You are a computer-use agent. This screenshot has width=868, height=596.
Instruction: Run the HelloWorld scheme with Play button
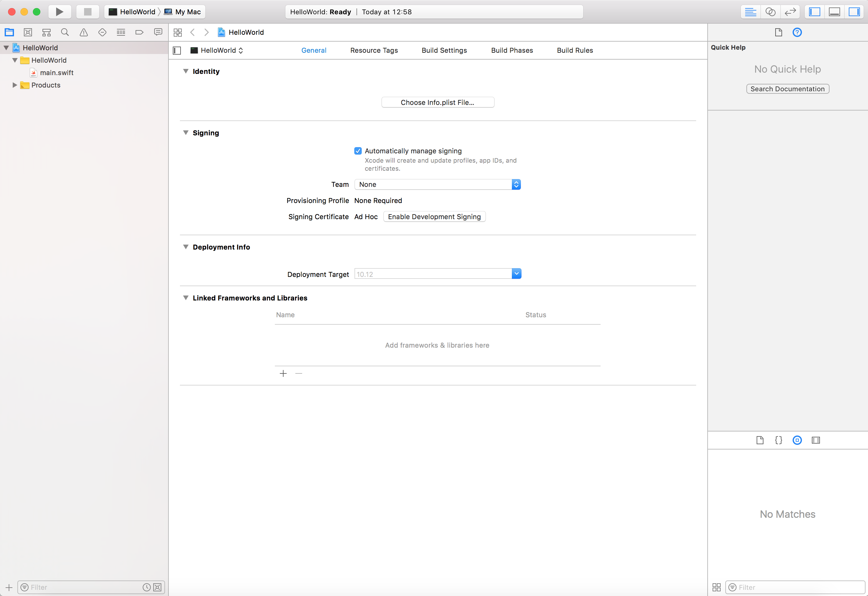(x=60, y=11)
